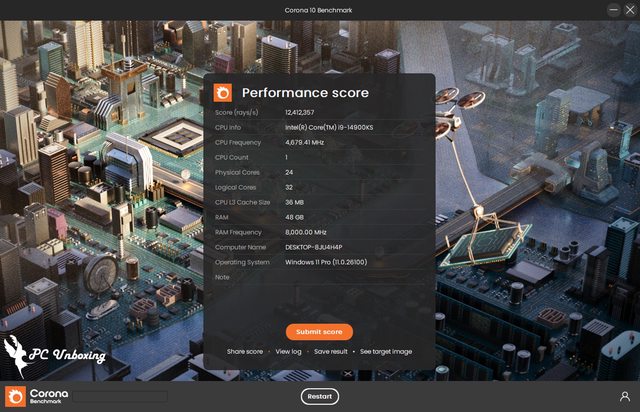
Task: Open the user account profile icon
Action: click(624, 396)
